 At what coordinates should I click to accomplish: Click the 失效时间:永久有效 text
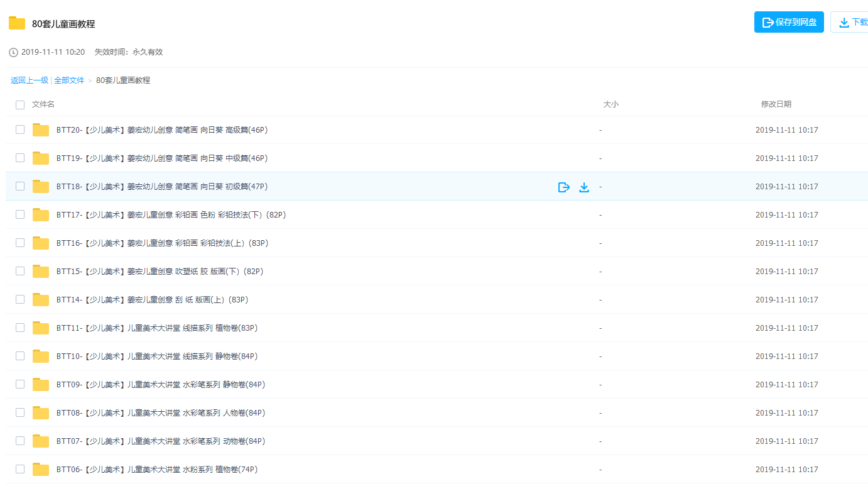(129, 52)
